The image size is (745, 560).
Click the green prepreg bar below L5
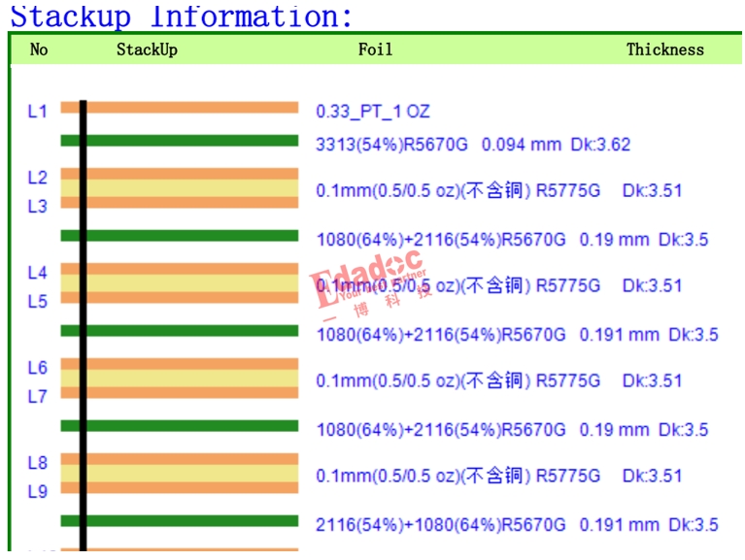point(180,331)
